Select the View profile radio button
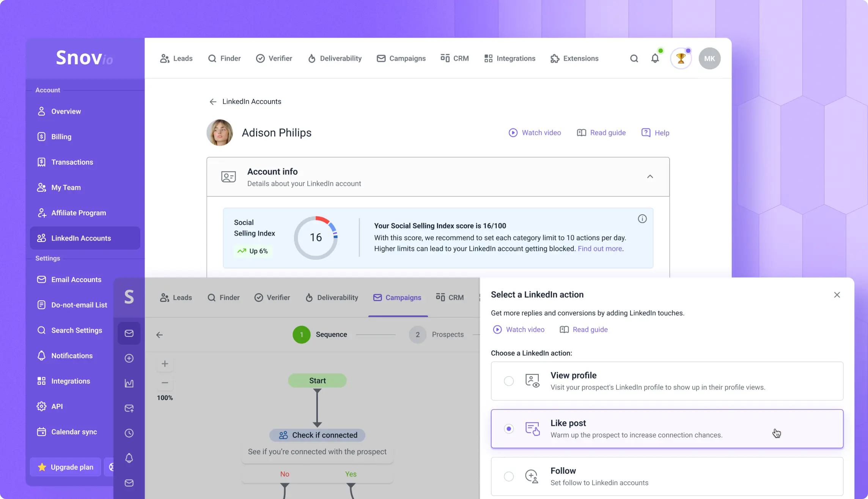 point(509,381)
